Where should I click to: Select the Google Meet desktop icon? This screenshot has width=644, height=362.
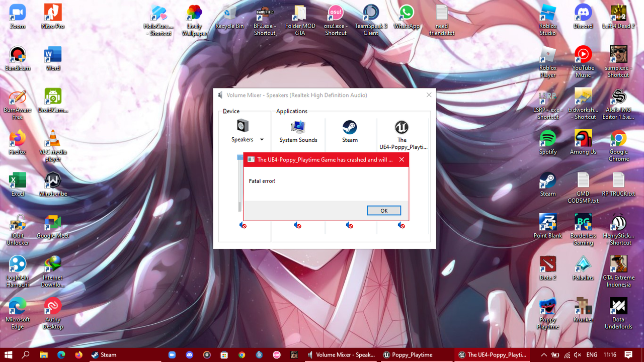[x=53, y=226]
